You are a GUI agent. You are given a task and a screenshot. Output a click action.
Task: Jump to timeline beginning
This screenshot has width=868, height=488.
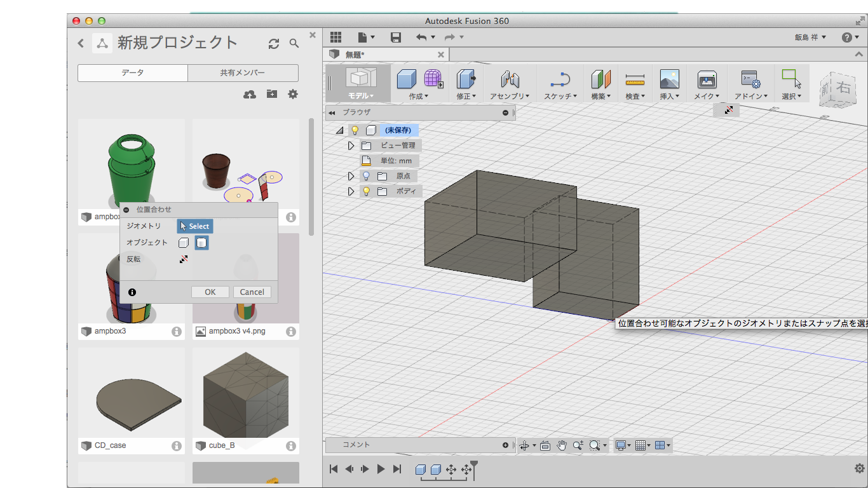coord(333,469)
